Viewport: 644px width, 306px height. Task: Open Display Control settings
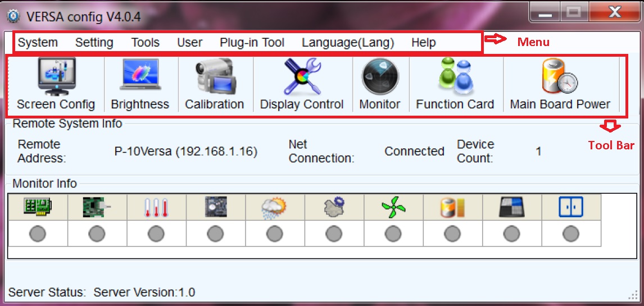click(x=302, y=85)
